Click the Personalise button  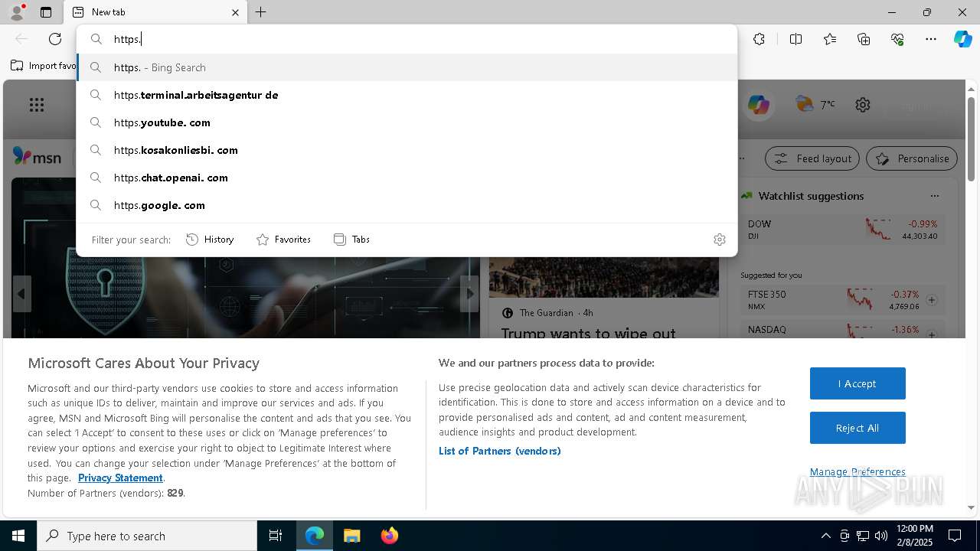[x=912, y=158]
